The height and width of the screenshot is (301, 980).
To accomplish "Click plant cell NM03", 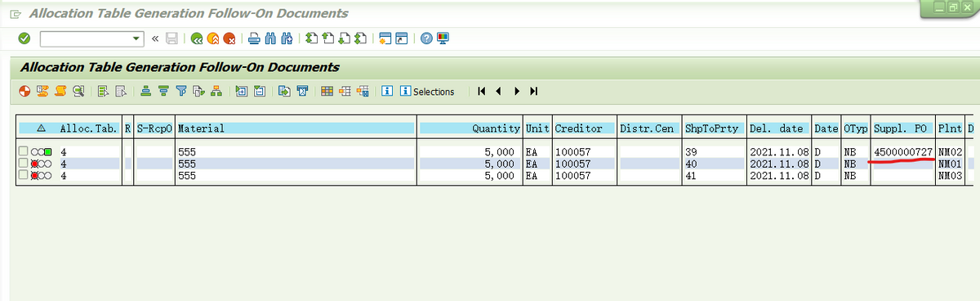I will tap(951, 175).
